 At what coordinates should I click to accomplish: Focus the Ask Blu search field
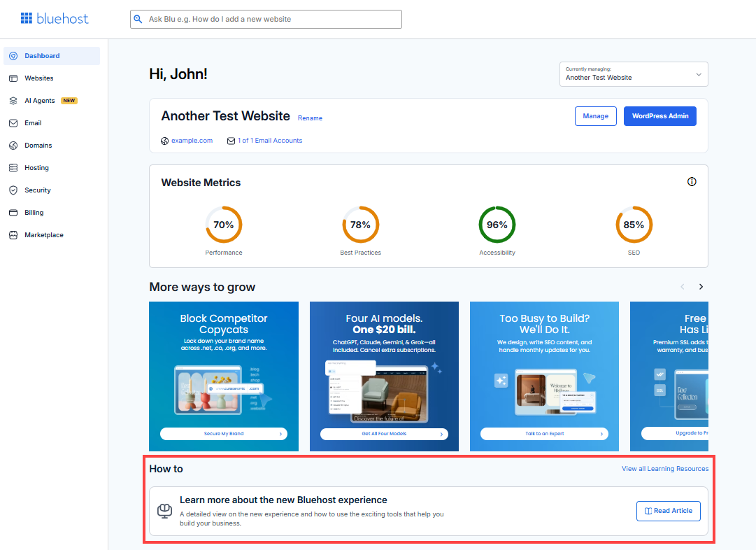pyautogui.click(x=266, y=20)
